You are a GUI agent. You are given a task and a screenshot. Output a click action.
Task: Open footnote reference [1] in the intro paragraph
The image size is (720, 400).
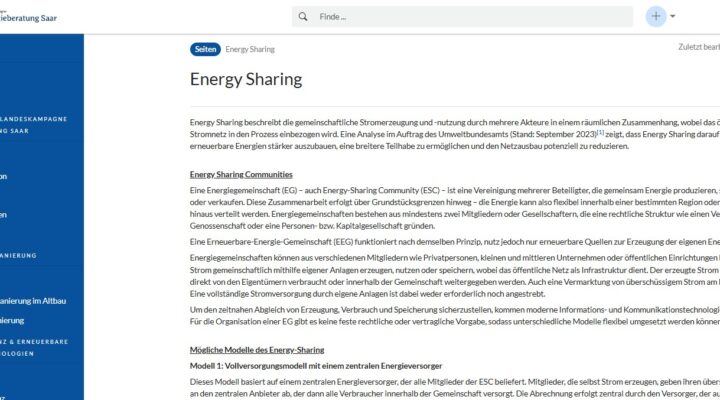coord(599,133)
